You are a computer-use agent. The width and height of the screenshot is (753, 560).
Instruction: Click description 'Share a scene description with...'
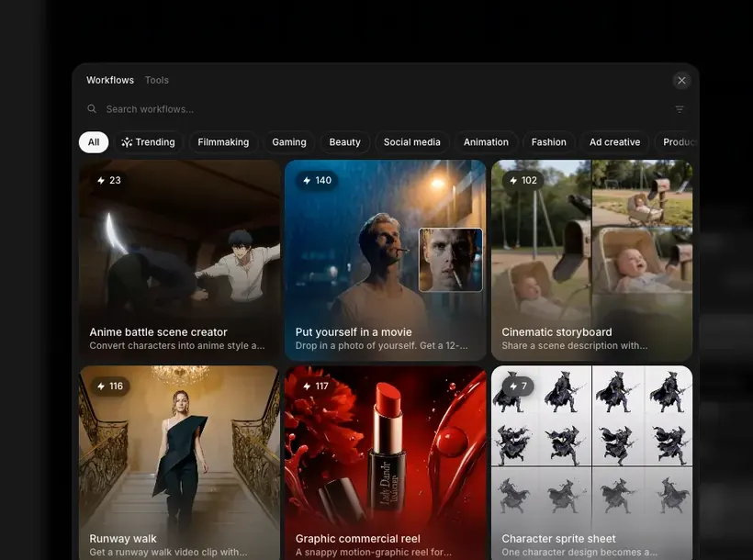574,346
